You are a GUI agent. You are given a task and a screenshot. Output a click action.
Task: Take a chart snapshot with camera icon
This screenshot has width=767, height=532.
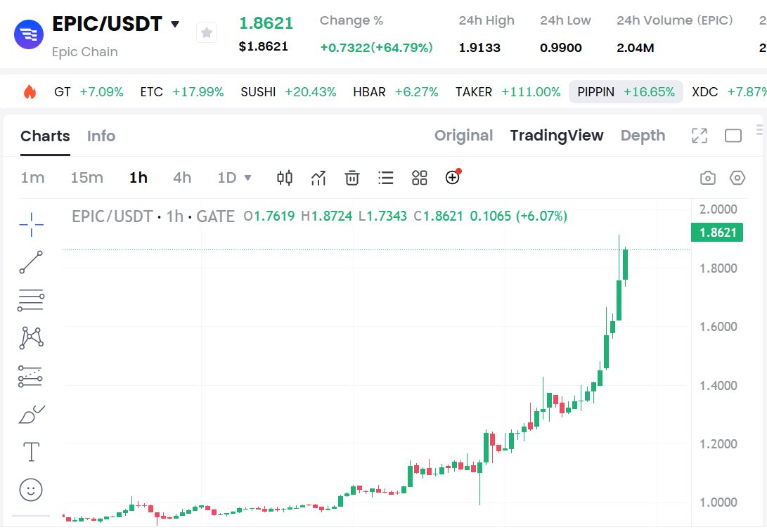(x=707, y=178)
